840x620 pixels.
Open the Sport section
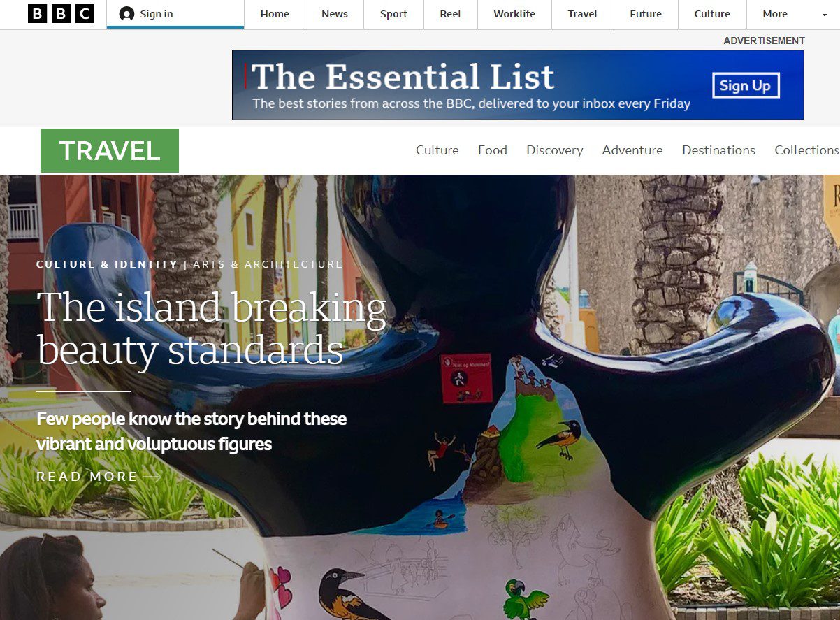tap(393, 14)
